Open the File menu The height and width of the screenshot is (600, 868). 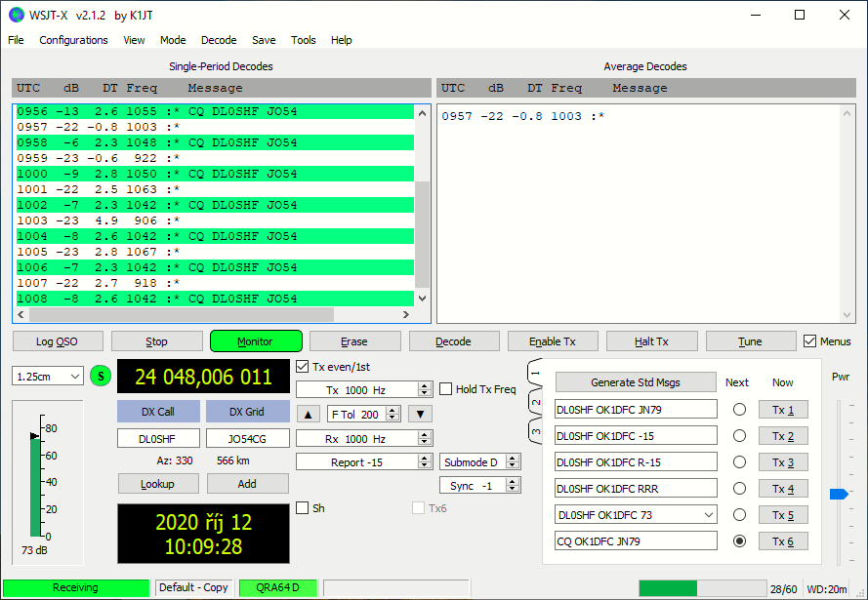(x=16, y=40)
